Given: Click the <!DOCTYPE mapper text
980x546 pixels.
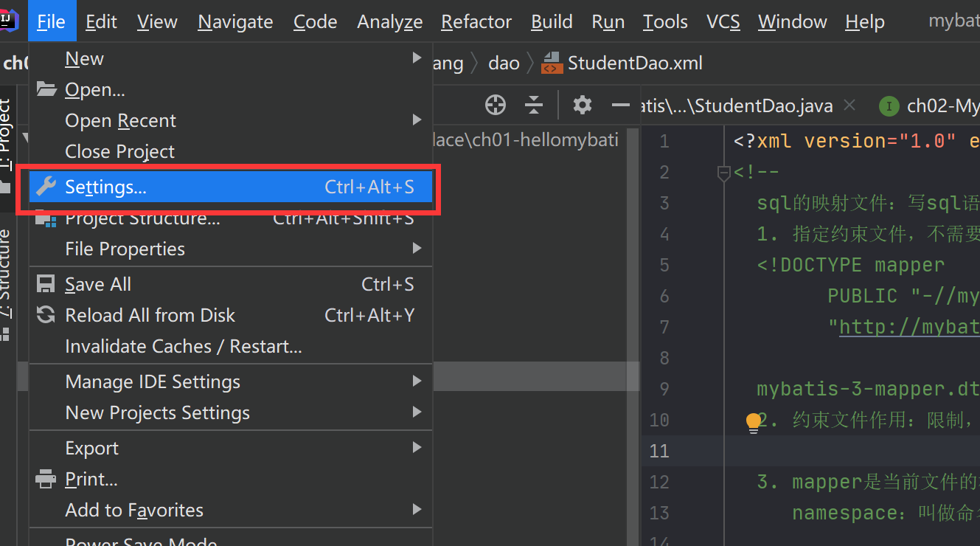Looking at the screenshot, I should pyautogui.click(x=850, y=265).
